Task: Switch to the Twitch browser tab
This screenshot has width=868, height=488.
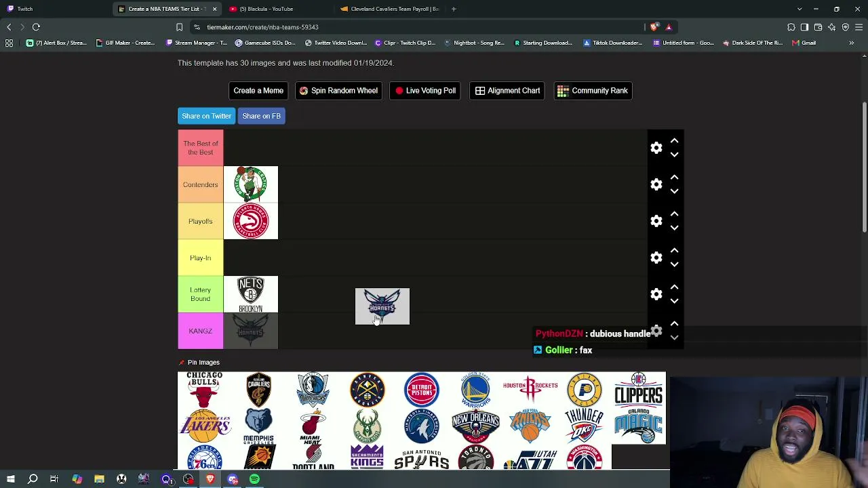Action: click(54, 9)
